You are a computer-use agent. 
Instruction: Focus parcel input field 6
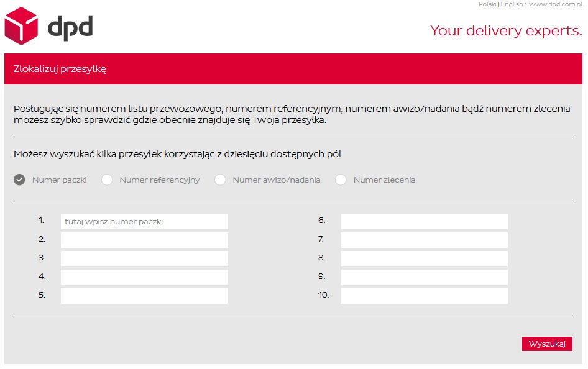click(424, 221)
